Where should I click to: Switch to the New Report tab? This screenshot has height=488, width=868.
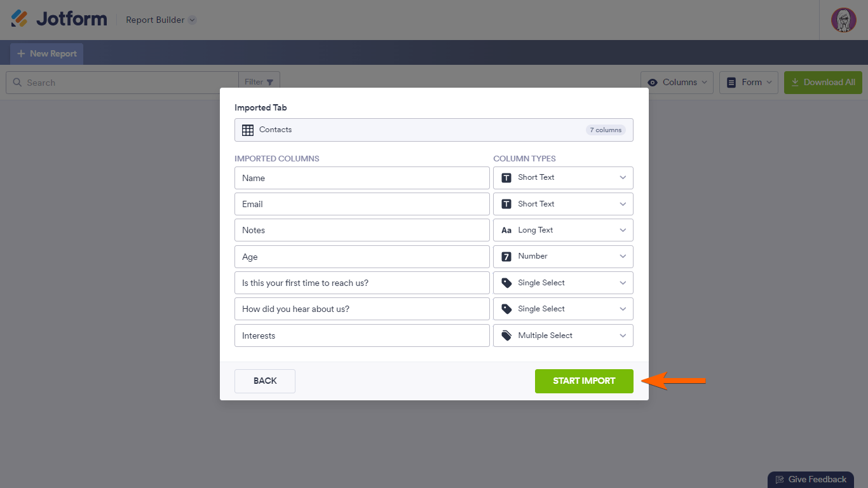(47, 54)
